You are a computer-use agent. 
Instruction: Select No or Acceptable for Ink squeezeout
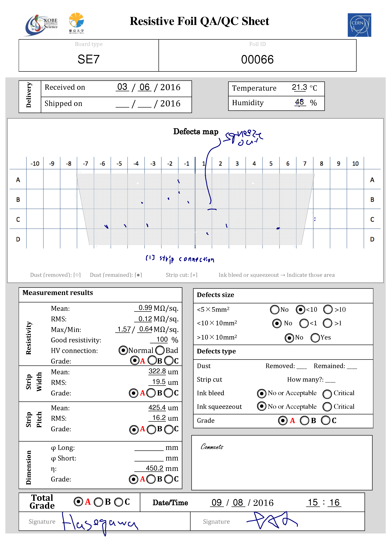click(x=262, y=406)
